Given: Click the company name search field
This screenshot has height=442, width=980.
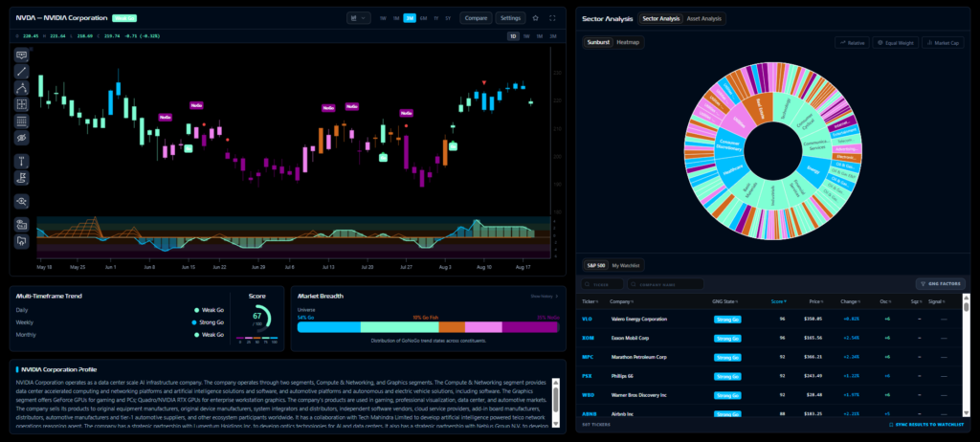Looking at the screenshot, I should [666, 284].
